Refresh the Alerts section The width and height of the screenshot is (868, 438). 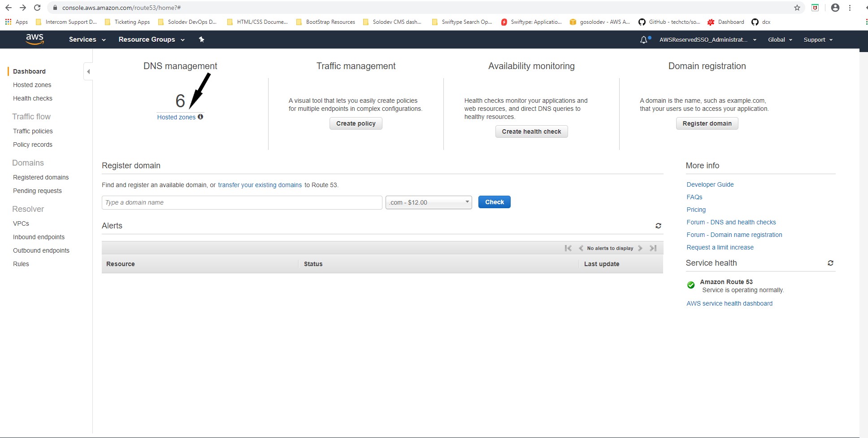[658, 226]
